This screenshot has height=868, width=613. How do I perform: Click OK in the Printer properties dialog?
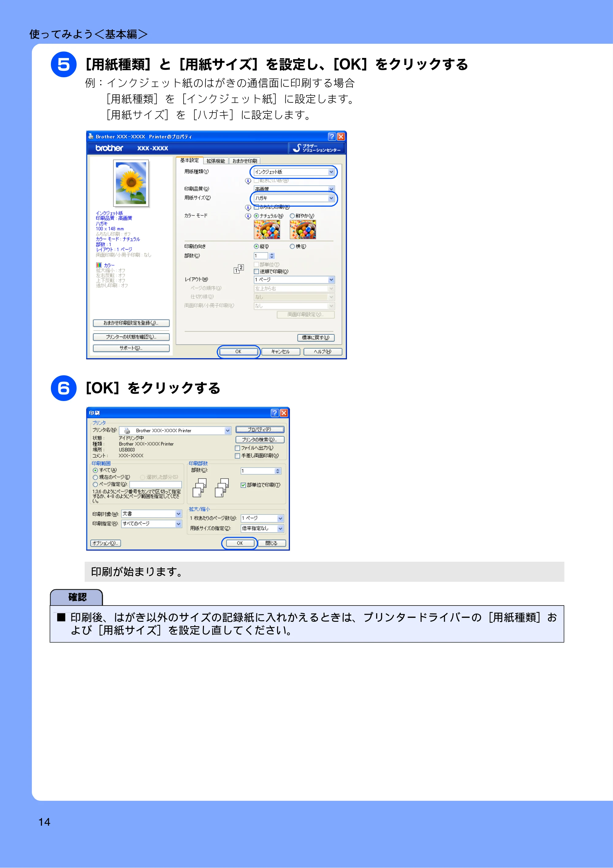[238, 352]
